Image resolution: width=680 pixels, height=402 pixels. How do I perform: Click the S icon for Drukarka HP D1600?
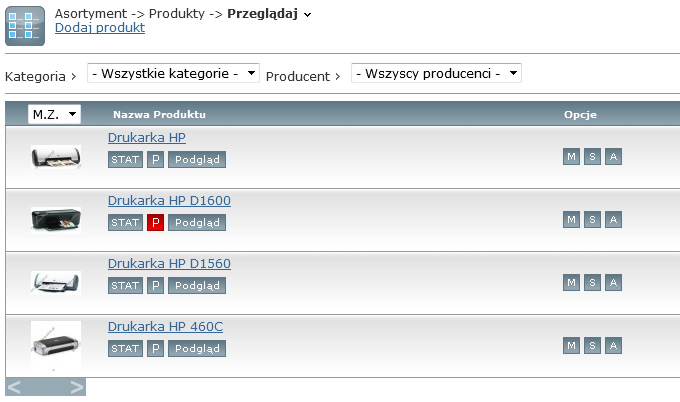click(x=592, y=219)
